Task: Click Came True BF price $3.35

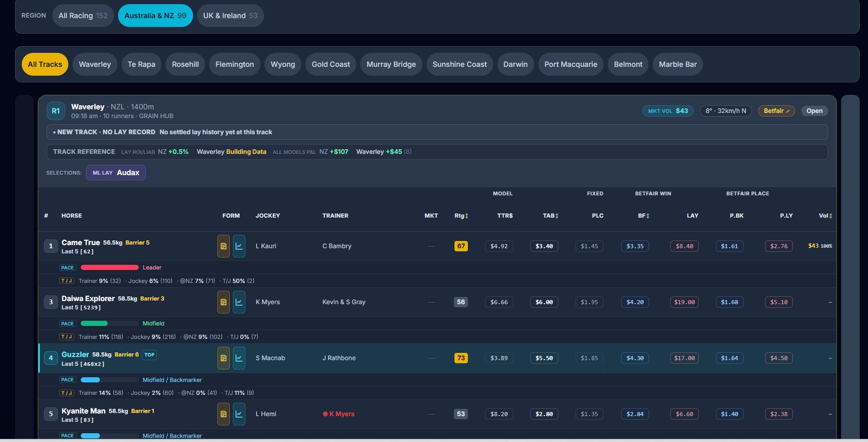Action: [635, 246]
